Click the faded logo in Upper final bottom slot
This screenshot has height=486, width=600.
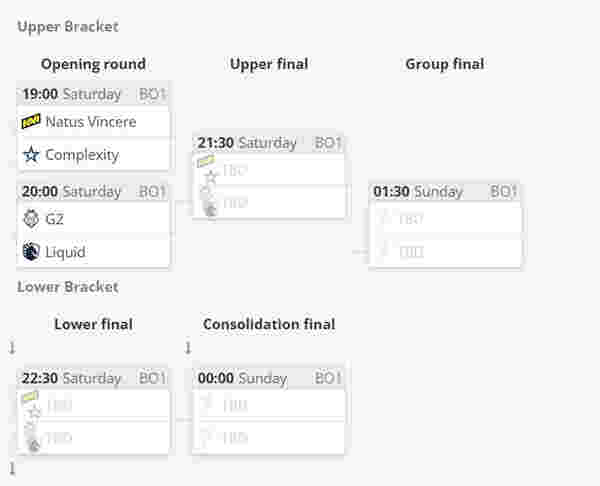[209, 203]
